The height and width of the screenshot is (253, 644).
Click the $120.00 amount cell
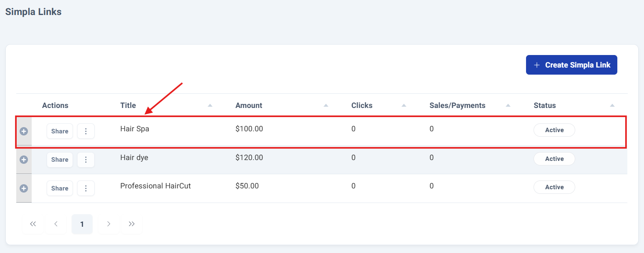(249, 158)
